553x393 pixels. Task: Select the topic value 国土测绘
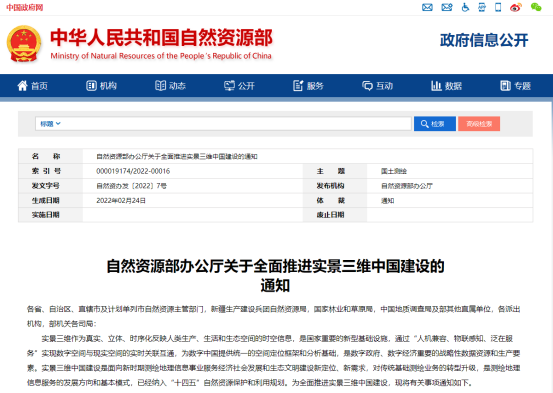394,171
